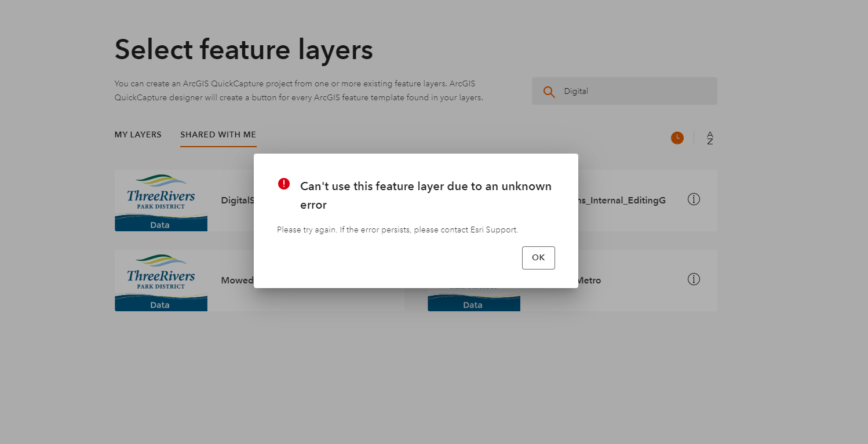Switch to the MY LAYERS tab

(138, 134)
